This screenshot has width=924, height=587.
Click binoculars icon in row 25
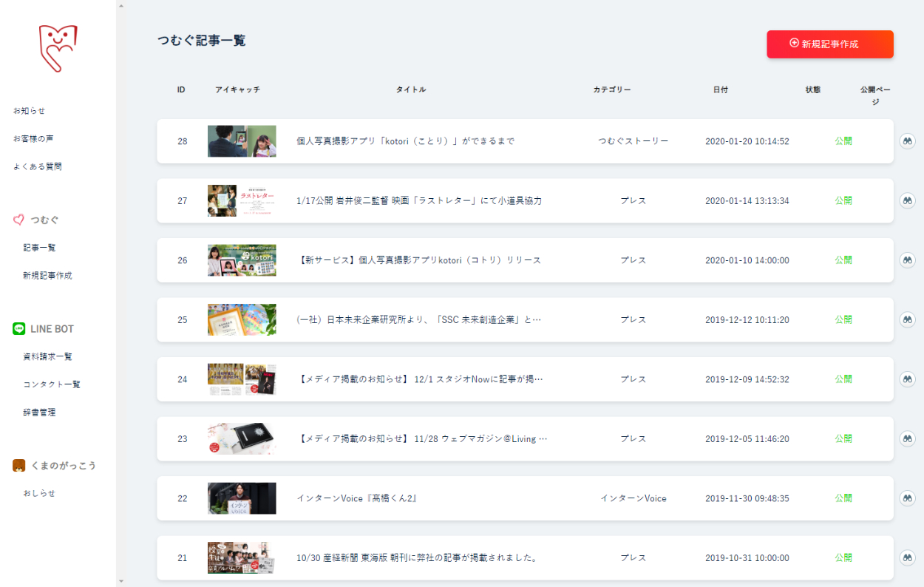(907, 319)
